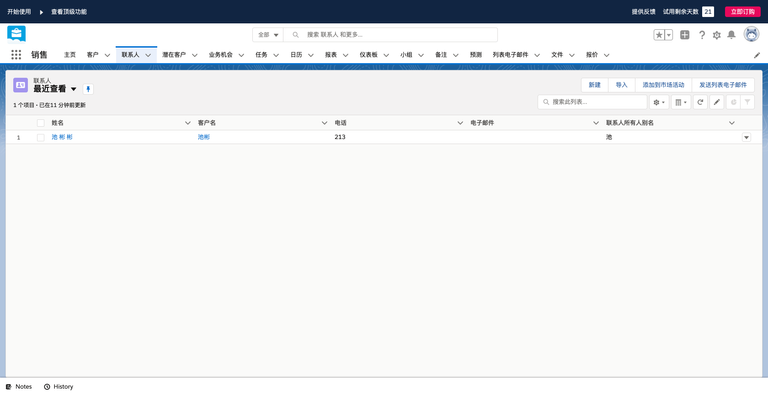Check the checkbox for row 1
768x396 pixels.
click(x=41, y=138)
